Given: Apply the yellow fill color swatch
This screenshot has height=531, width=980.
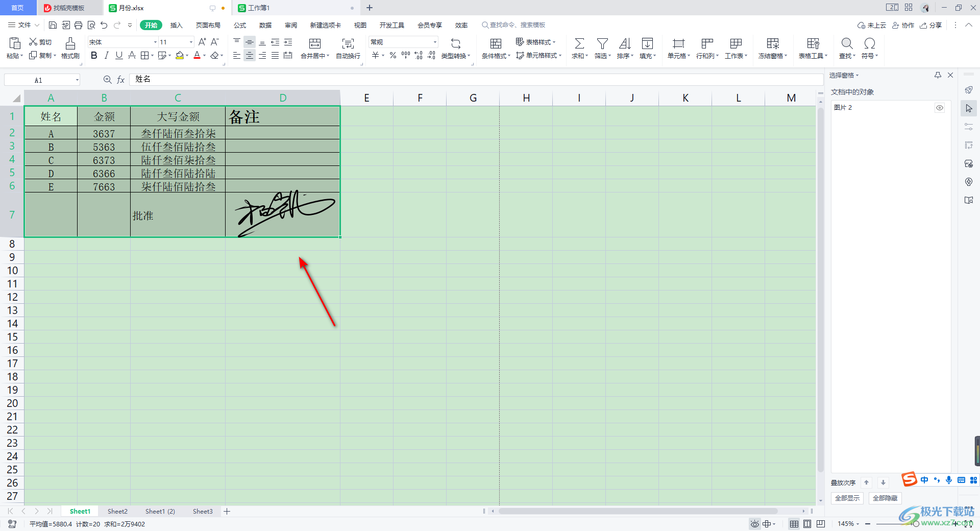Looking at the screenshot, I should pos(180,55).
